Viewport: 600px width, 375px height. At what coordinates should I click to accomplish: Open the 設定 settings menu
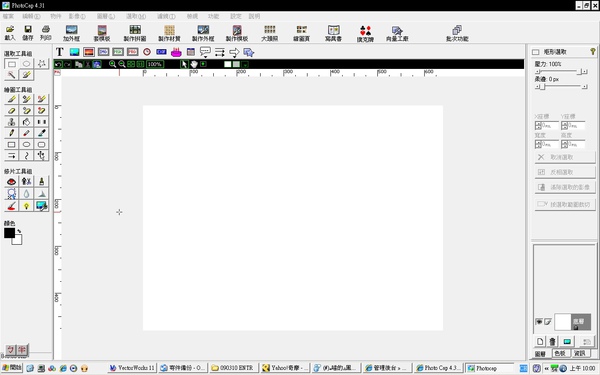pyautogui.click(x=236, y=16)
